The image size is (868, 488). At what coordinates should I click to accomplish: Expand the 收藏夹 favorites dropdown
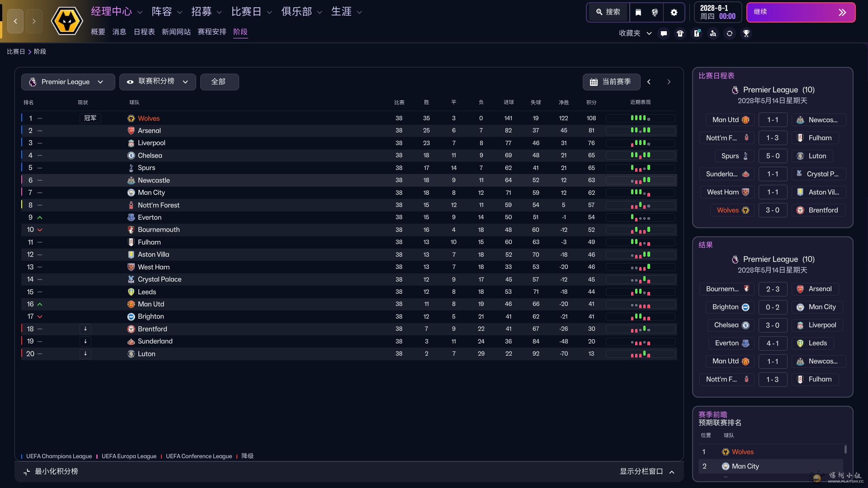pos(635,33)
